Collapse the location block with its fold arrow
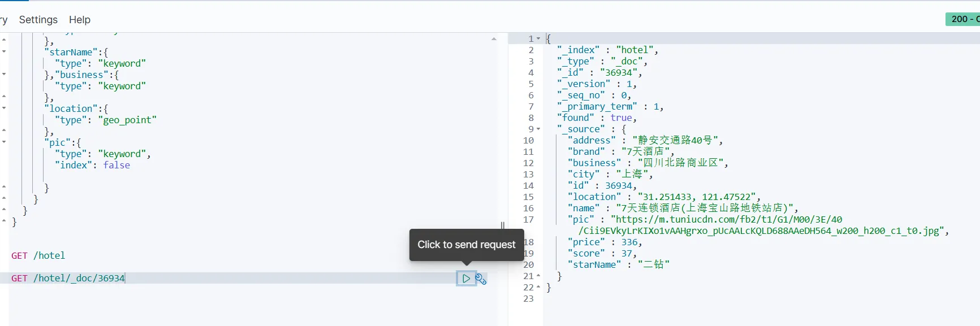The height and width of the screenshot is (326, 980). [4, 108]
